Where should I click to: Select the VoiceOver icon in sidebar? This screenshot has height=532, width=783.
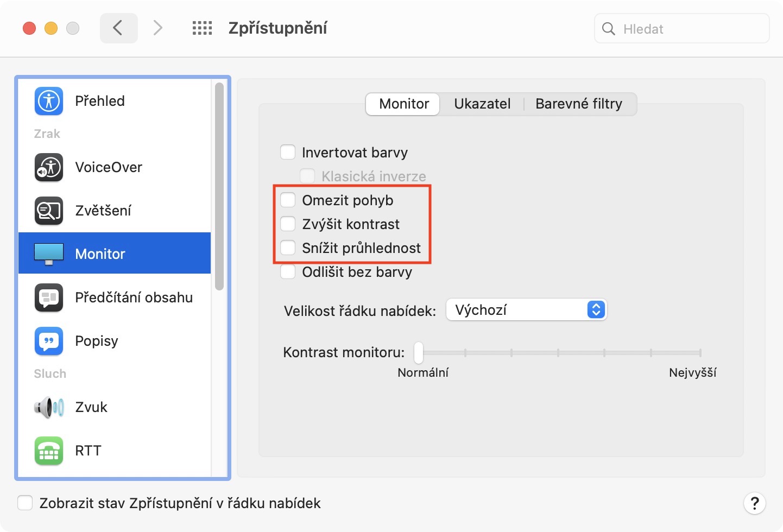(49, 167)
